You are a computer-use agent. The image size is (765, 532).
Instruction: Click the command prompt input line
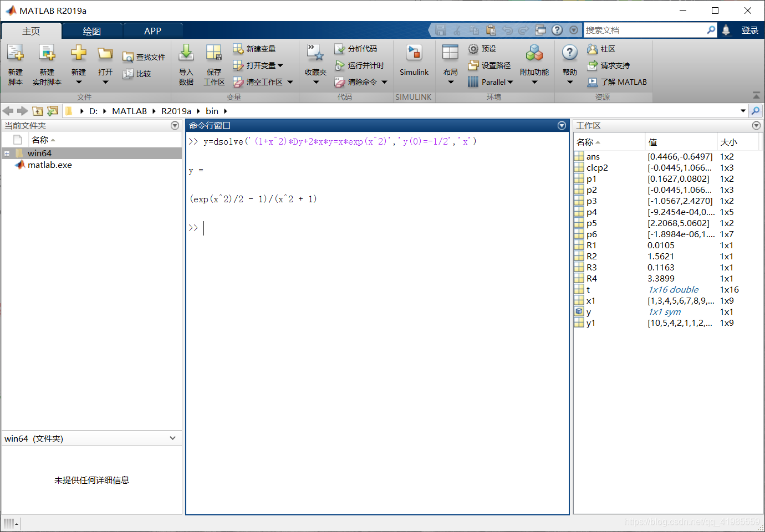377,228
